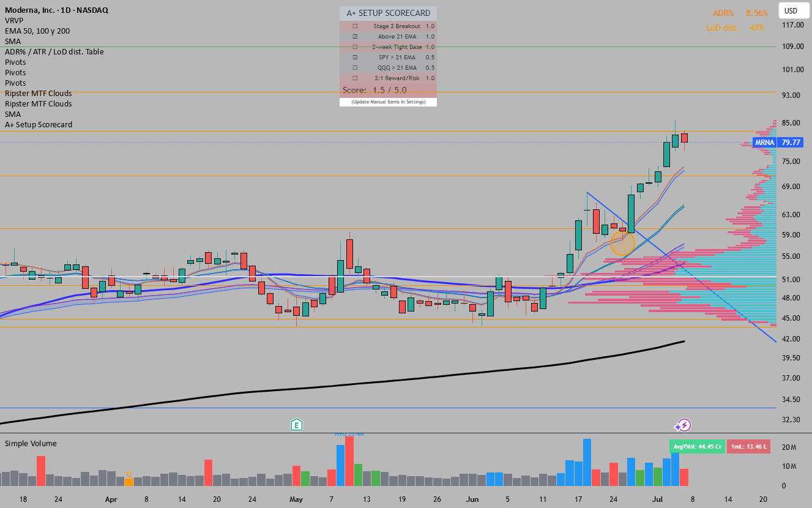Select the VRVP indicator legend
Viewport: 812px width, 508px height.
click(x=15, y=20)
